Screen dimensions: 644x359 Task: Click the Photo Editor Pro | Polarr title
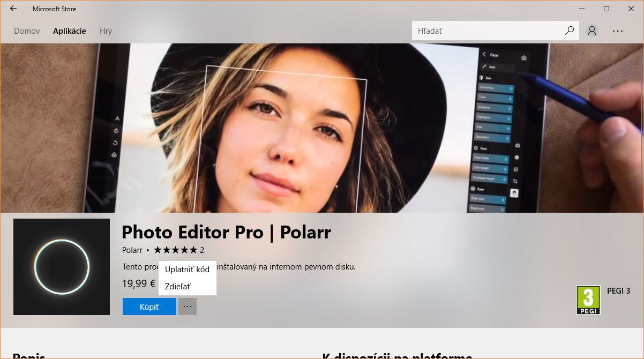(x=226, y=232)
